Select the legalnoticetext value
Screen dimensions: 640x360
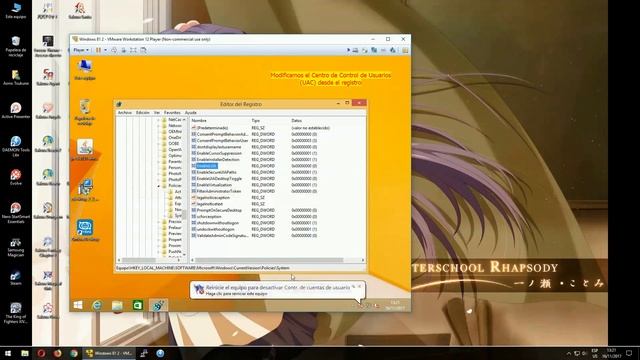(x=210, y=204)
